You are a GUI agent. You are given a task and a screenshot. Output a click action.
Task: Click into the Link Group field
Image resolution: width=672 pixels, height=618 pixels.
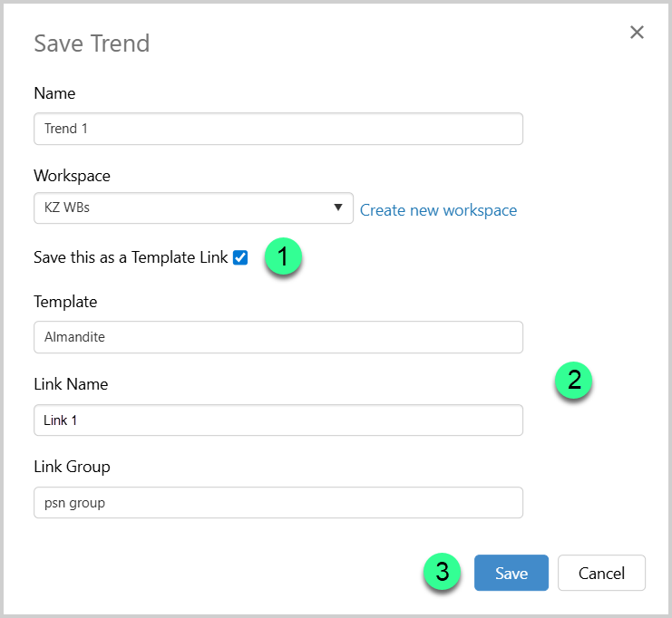pos(278,503)
